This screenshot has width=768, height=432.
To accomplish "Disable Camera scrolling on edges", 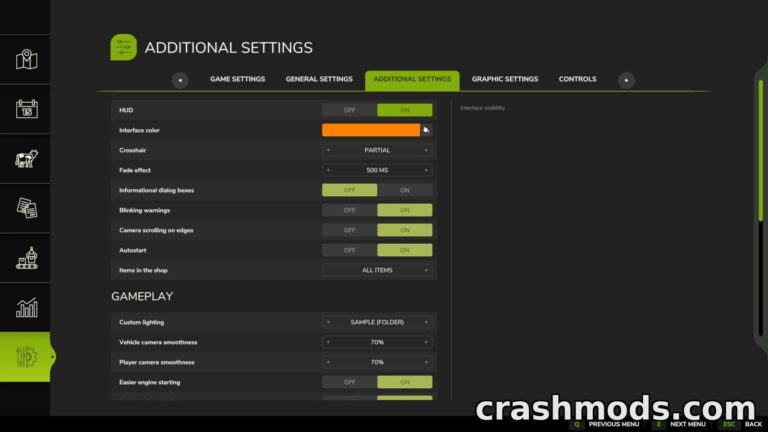I will (x=349, y=230).
